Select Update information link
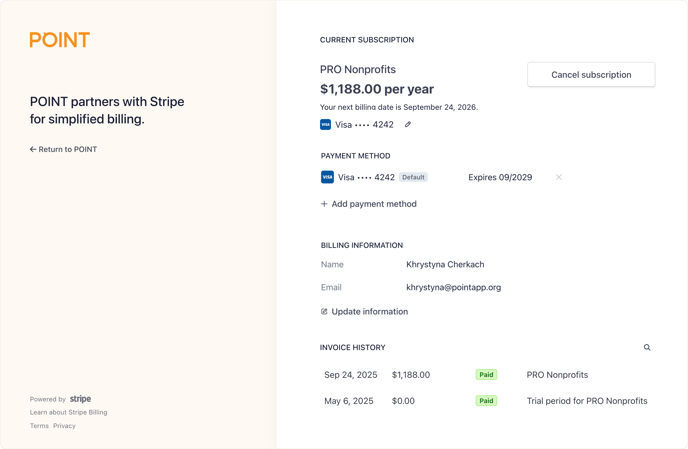Screen dimensions: 688x449 click(369, 312)
